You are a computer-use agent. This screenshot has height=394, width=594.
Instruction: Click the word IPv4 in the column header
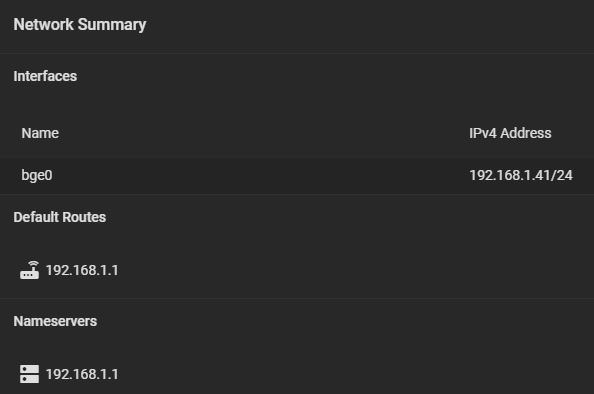(483, 133)
